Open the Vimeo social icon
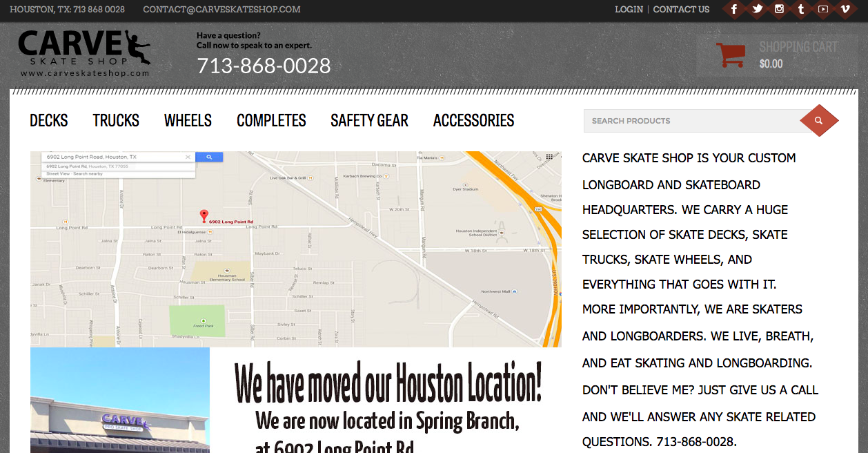This screenshot has width=868, height=453. [845, 9]
